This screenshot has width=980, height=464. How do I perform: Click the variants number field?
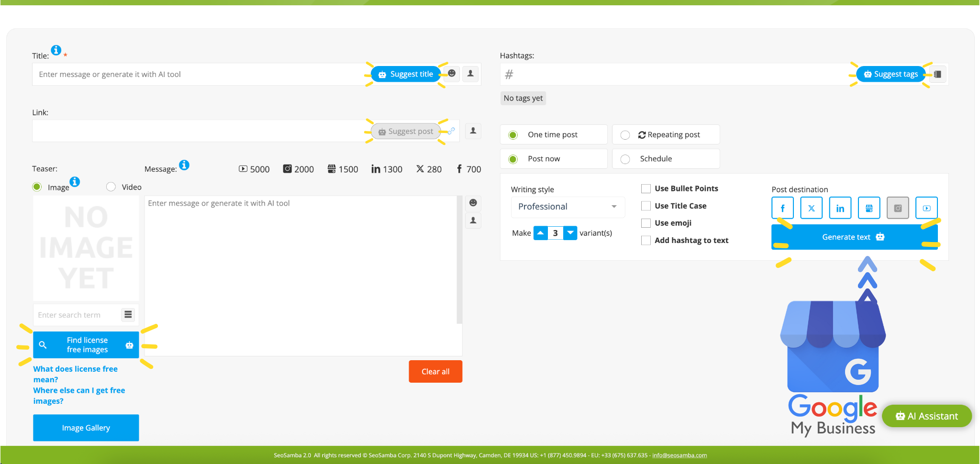click(556, 233)
